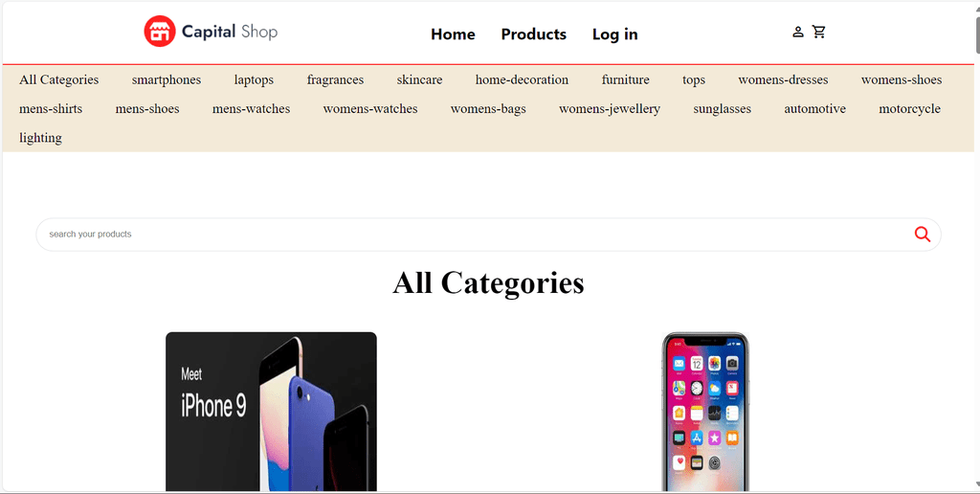The image size is (980, 494).
Task: Open the iPhone 9 product image
Action: click(271, 412)
